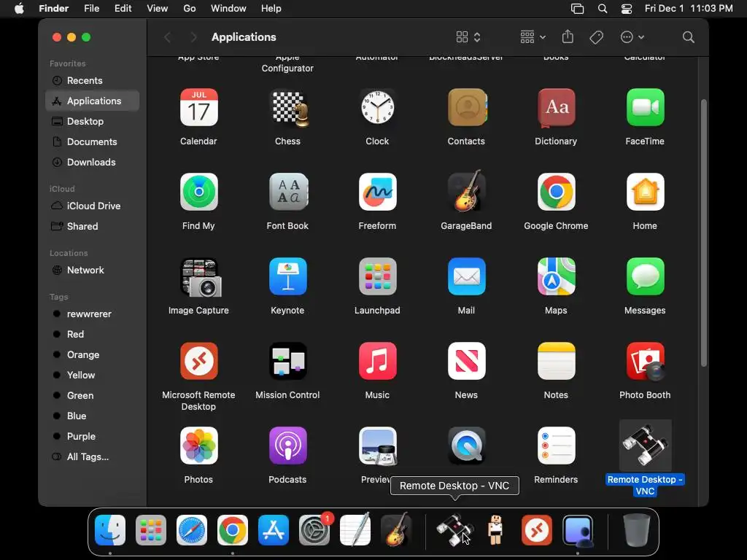The width and height of the screenshot is (747, 560).
Task: Open the File menu
Action: [91, 9]
